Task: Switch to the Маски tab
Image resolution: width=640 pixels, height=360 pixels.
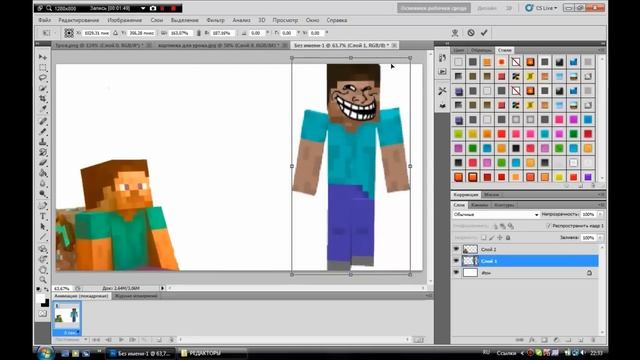Action: tap(491, 195)
